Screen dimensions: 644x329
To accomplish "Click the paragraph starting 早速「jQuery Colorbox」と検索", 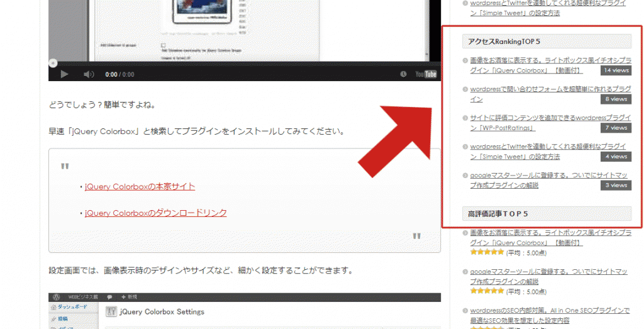I will [196, 132].
